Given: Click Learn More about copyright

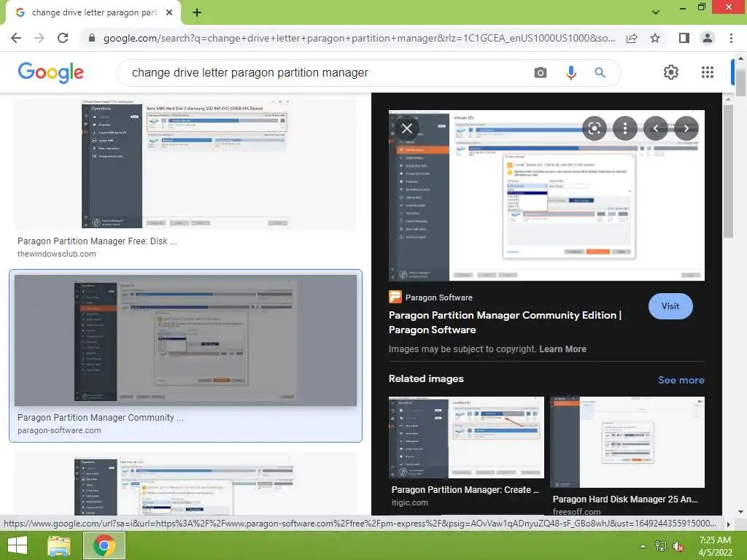Looking at the screenshot, I should pos(562,349).
